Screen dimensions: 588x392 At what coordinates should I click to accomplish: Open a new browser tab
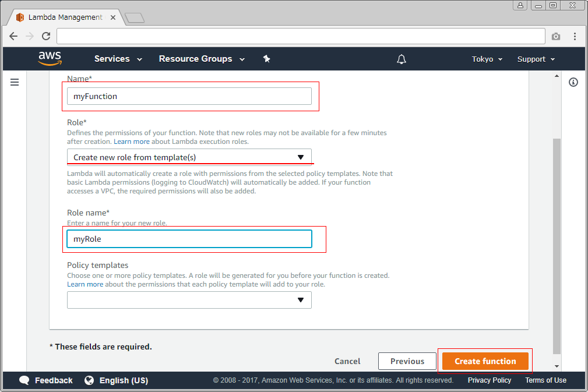click(x=134, y=17)
